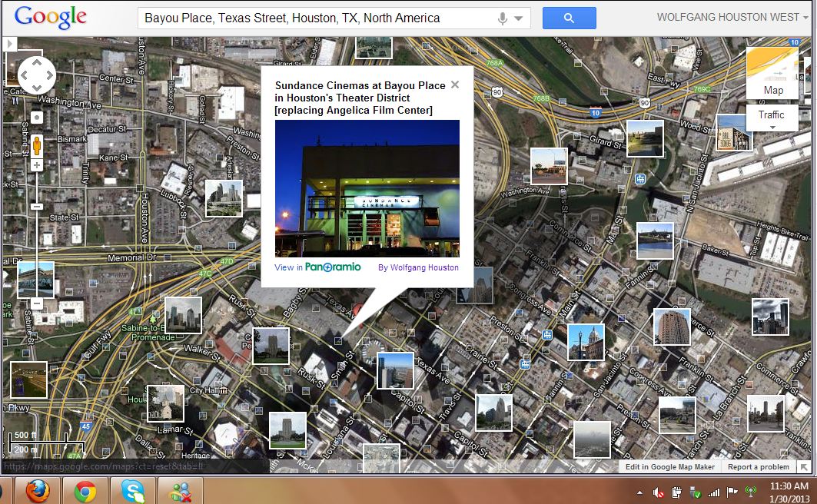Open Skype from the taskbar
The image size is (817, 504).
pos(133,492)
